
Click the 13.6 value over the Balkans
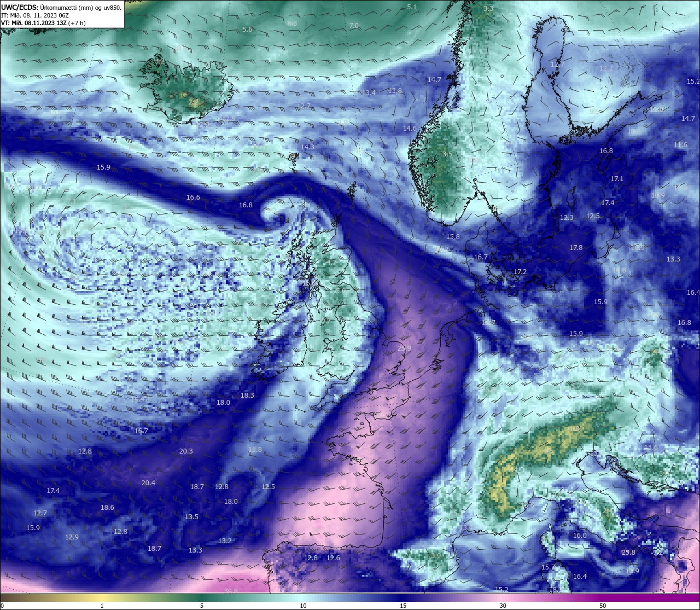(651, 448)
